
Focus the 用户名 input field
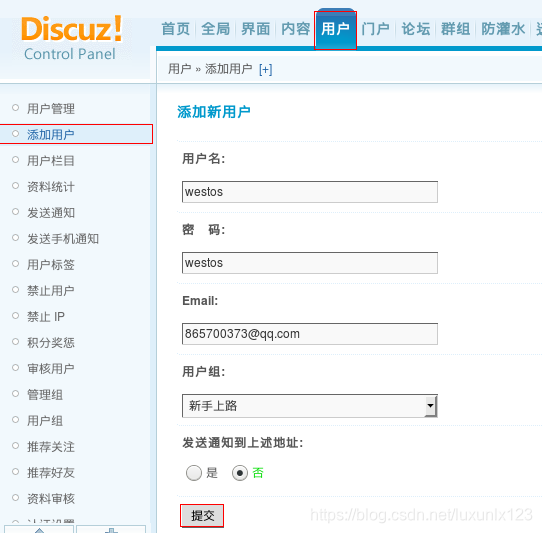coord(310,192)
